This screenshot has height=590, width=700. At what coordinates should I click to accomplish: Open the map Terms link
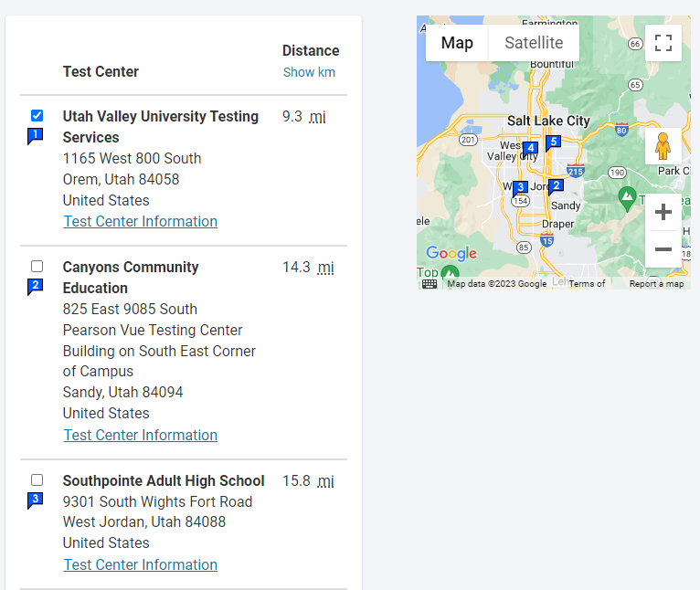point(586,284)
